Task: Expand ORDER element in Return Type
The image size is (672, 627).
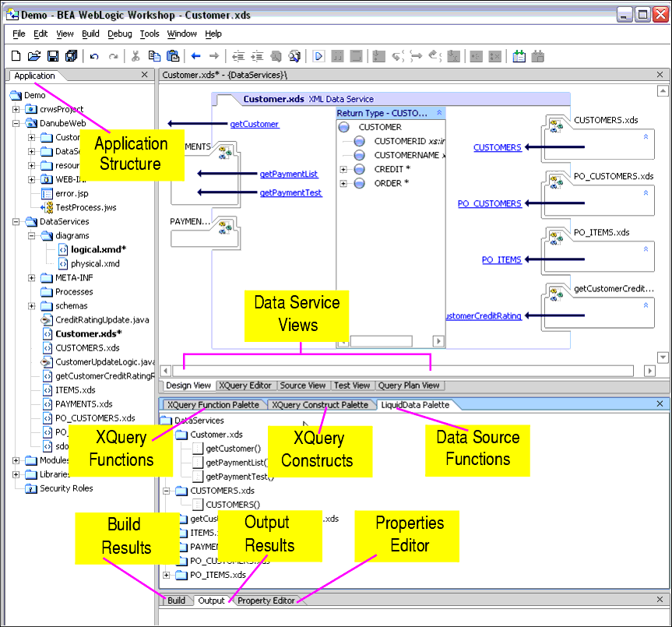Action: coord(343,184)
